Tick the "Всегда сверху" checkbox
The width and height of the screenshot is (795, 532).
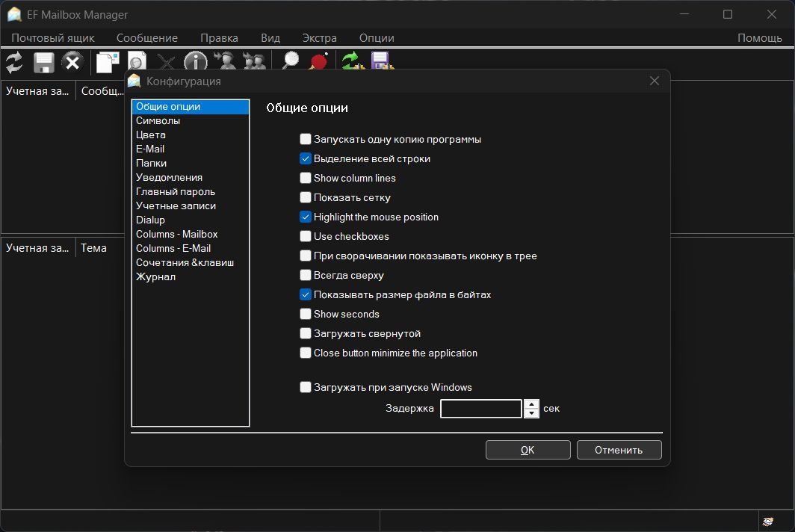[x=306, y=275]
